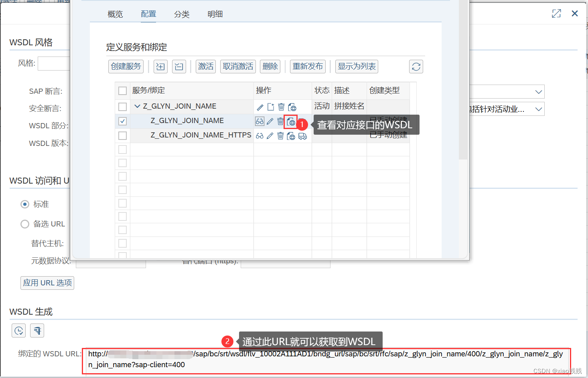Click the expand all nodes toolbar icon
The width and height of the screenshot is (588, 378).
(160, 67)
